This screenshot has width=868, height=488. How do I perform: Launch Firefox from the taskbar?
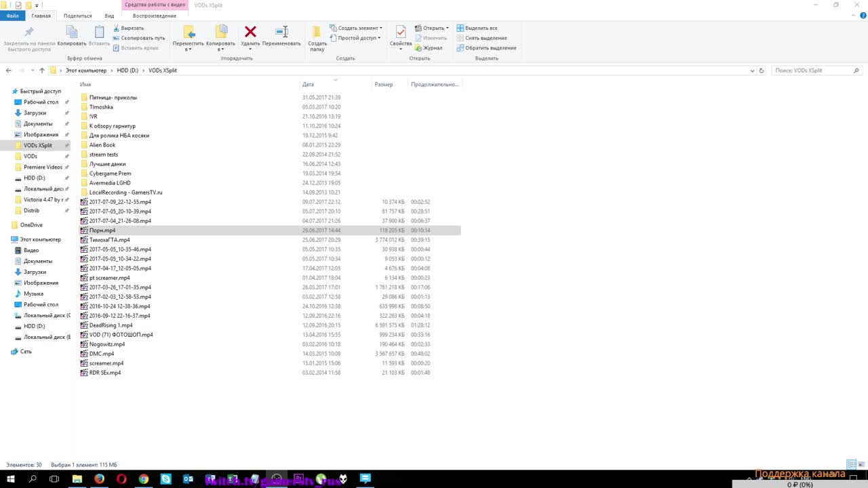(100, 479)
